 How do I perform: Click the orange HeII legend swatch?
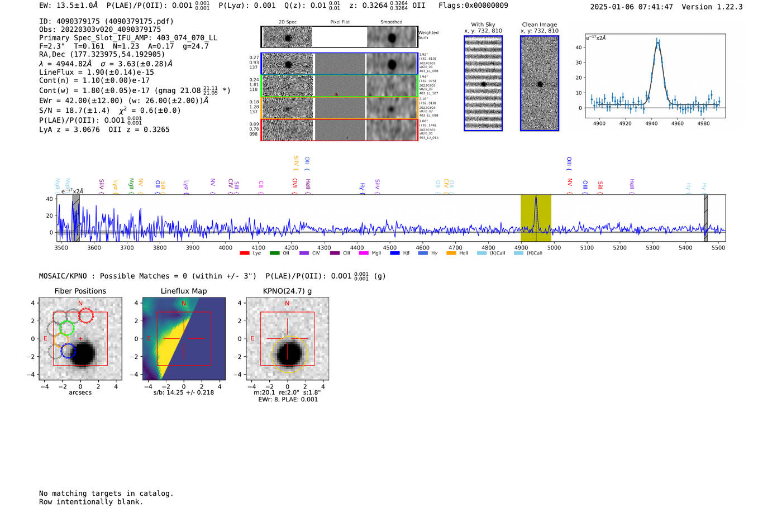pos(451,253)
